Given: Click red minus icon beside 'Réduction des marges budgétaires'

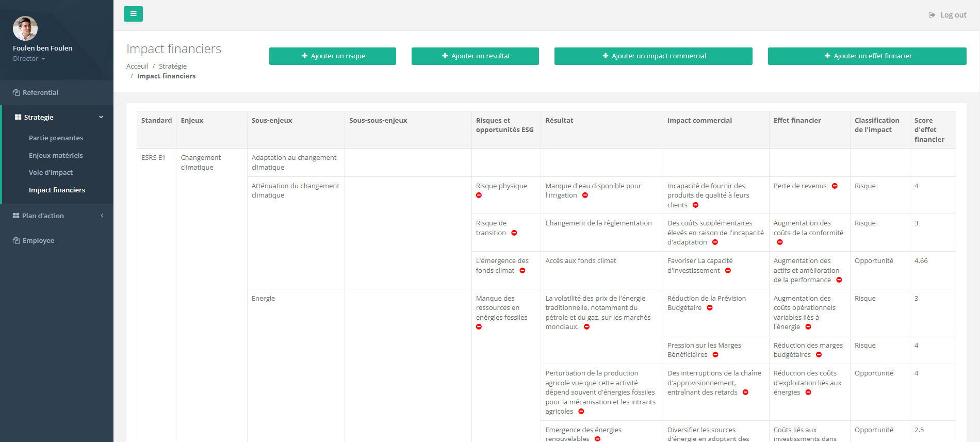Looking at the screenshot, I should pos(819,355).
